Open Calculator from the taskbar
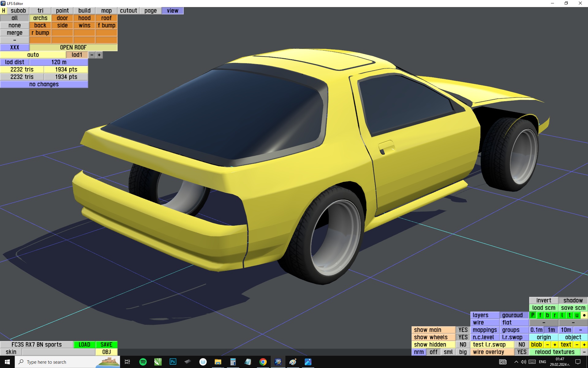This screenshot has height=368, width=588. (233, 362)
